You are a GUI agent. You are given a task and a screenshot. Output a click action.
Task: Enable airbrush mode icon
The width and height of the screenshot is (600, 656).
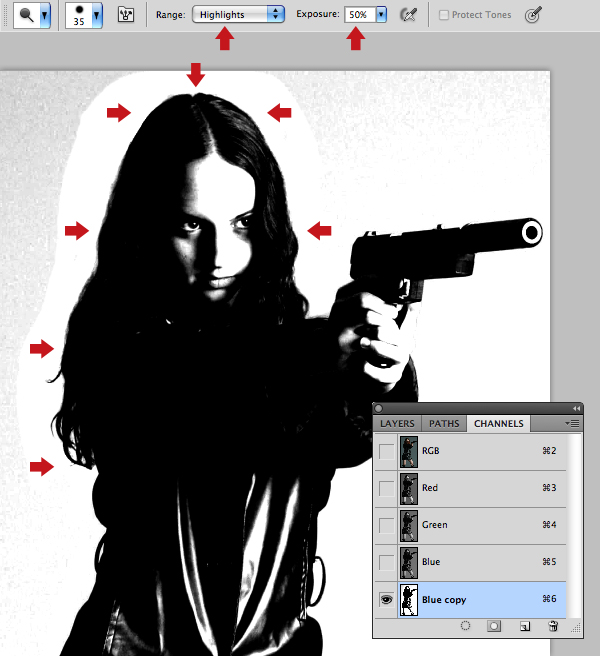(x=408, y=15)
